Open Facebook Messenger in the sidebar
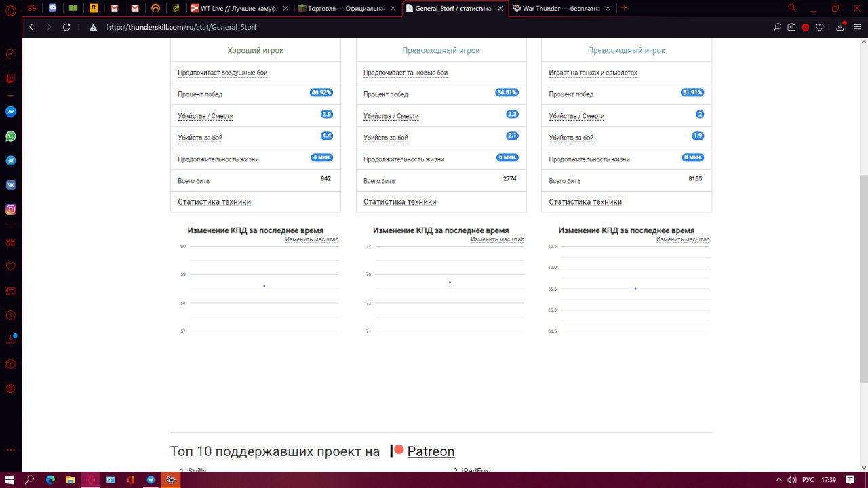This screenshot has height=488, width=868. [x=11, y=112]
